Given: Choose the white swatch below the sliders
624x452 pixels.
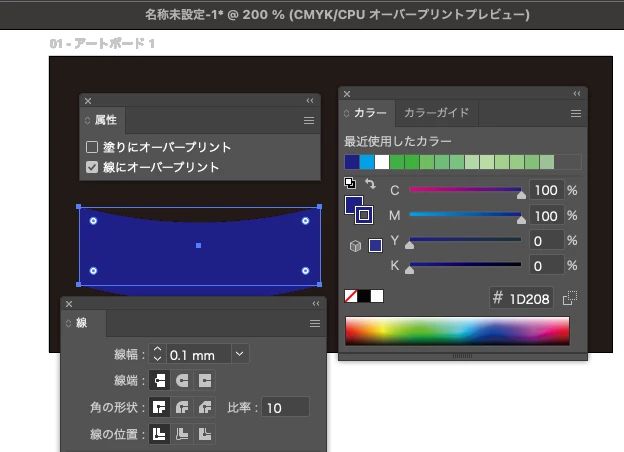Looking at the screenshot, I should (377, 296).
